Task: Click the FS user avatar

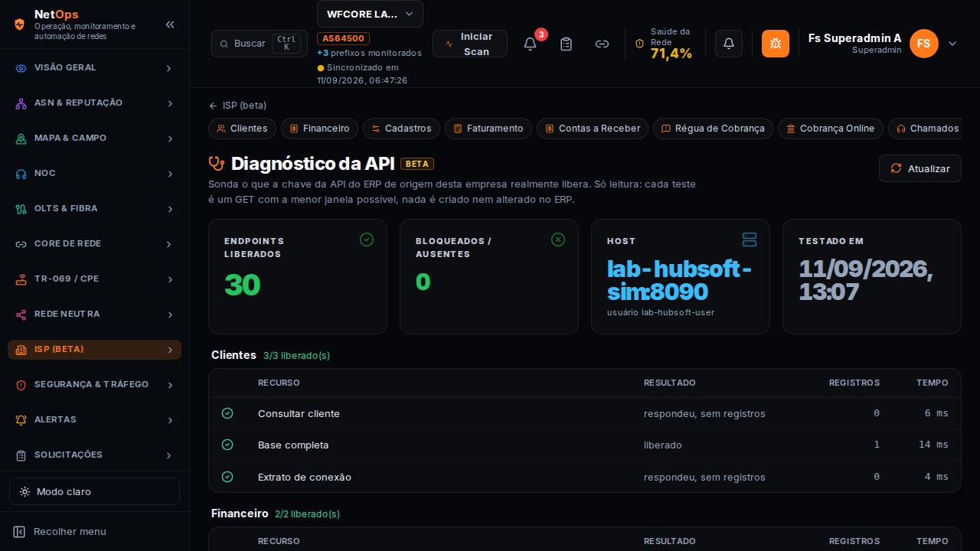Action: coord(924,44)
